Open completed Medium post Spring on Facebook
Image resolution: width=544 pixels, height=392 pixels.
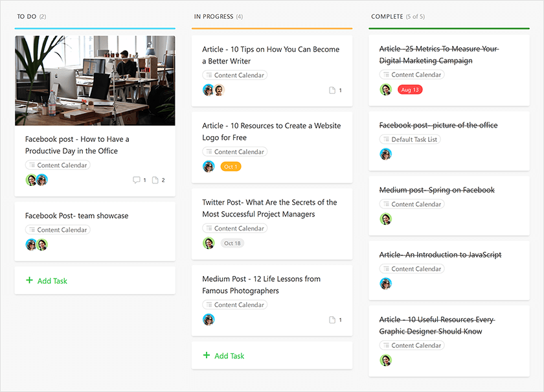436,190
